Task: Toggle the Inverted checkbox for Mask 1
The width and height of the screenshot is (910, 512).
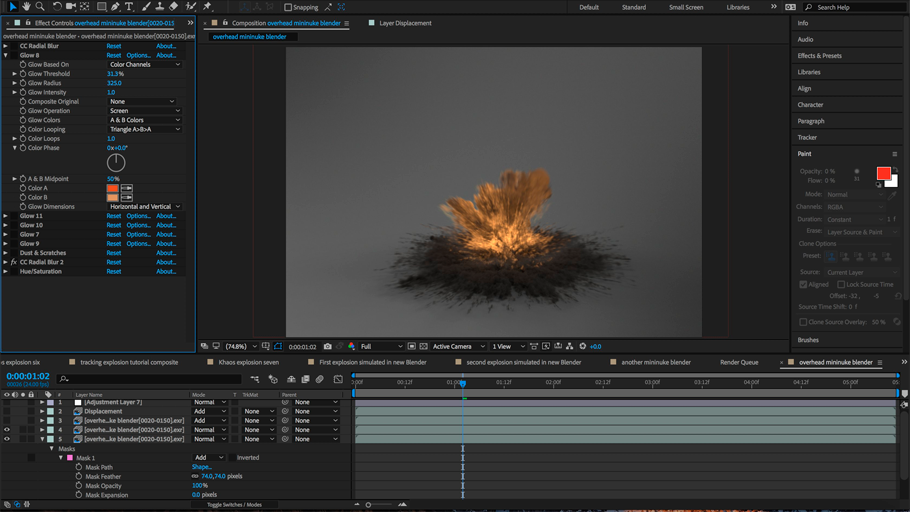Action: tap(232, 458)
